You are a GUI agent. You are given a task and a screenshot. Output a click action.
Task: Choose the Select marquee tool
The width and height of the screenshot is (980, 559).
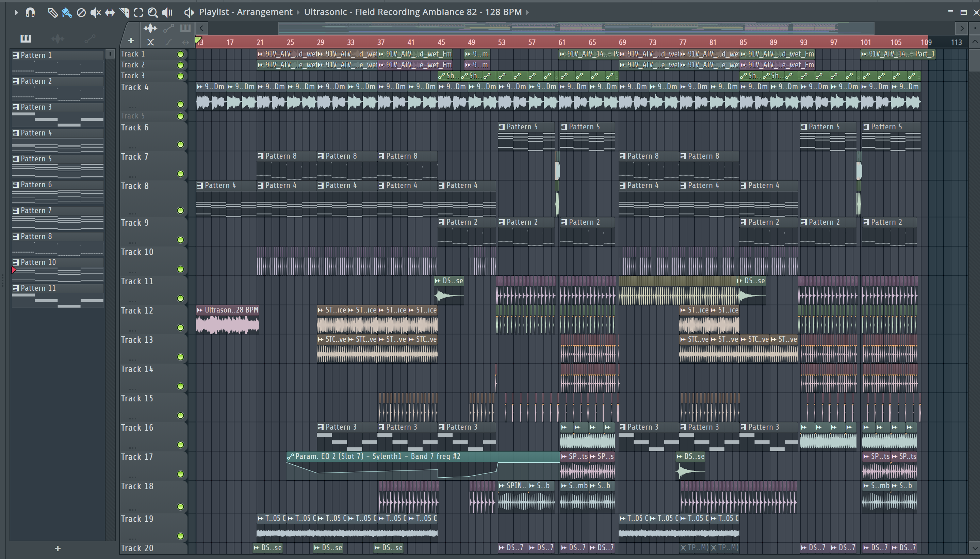(138, 12)
